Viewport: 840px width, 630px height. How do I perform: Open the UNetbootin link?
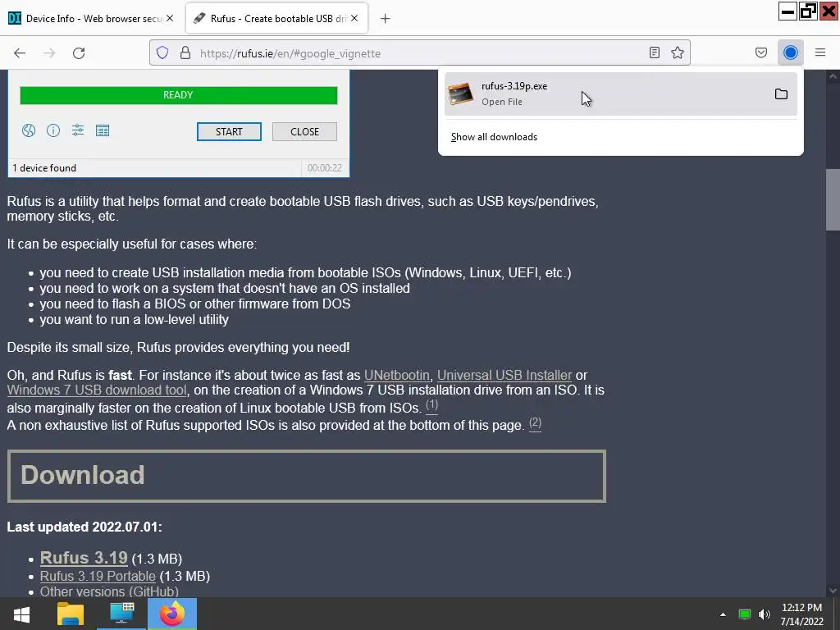click(396, 375)
